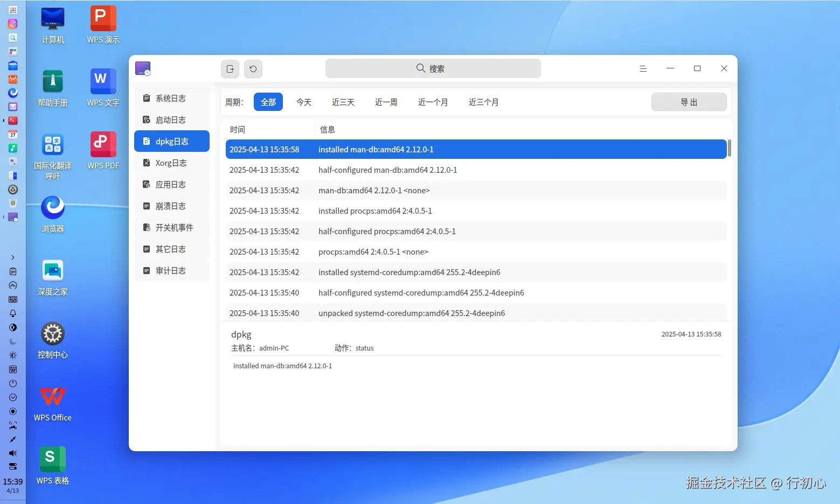
Task: Expand the dock tray chevron arrow
Action: point(13,257)
